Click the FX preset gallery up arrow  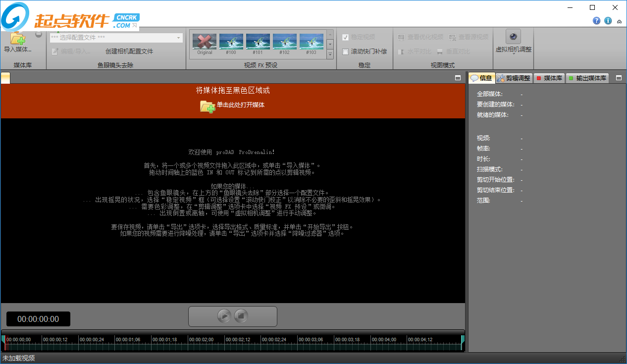330,34
